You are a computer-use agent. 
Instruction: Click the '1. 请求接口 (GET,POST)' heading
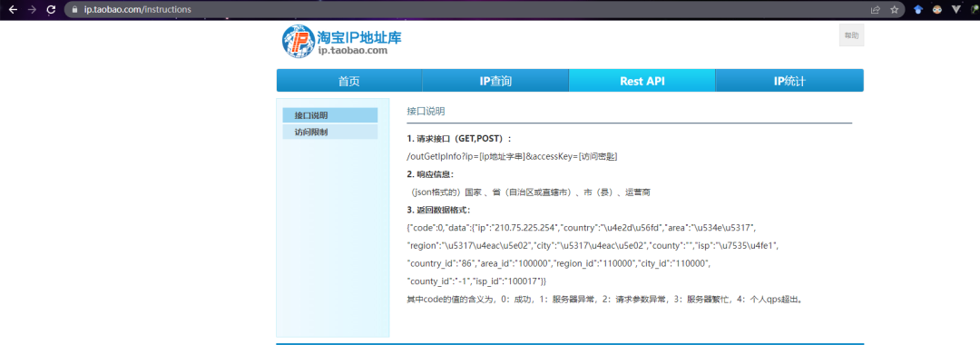coord(459,138)
